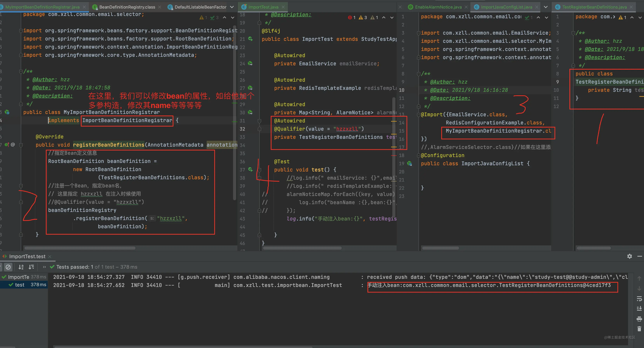Screen dimensions: 644x348
Task: Clear console output with trash icon
Action: pos(639,329)
